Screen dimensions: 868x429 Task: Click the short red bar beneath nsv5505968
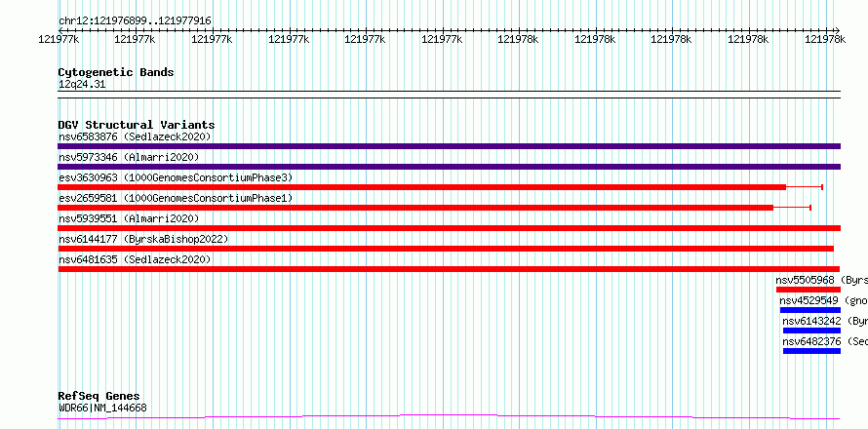(x=809, y=290)
